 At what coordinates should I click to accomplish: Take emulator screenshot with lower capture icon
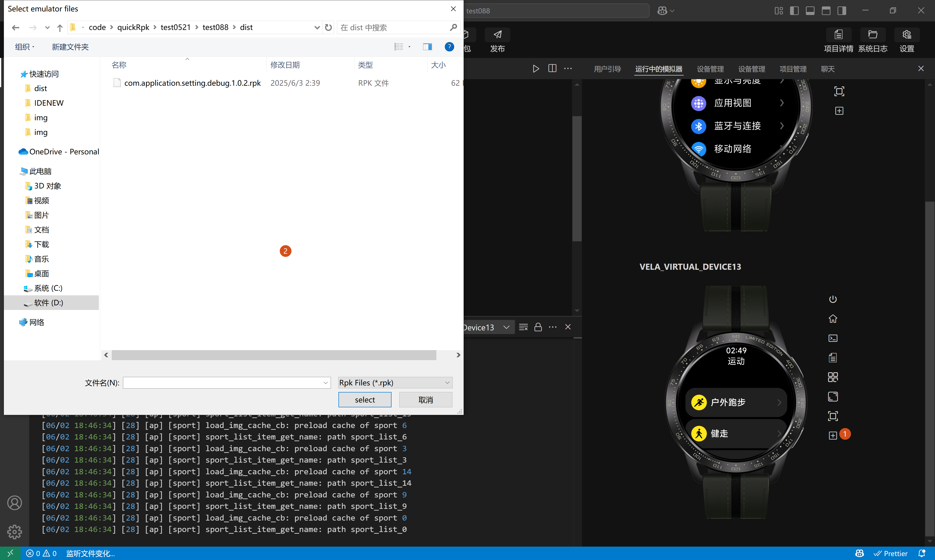[x=833, y=416]
